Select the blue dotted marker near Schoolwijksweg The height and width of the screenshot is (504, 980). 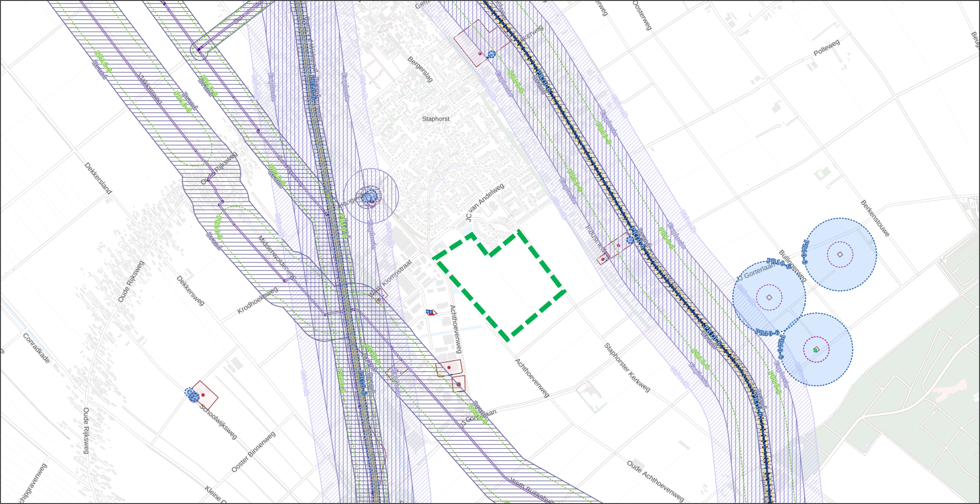192,395
